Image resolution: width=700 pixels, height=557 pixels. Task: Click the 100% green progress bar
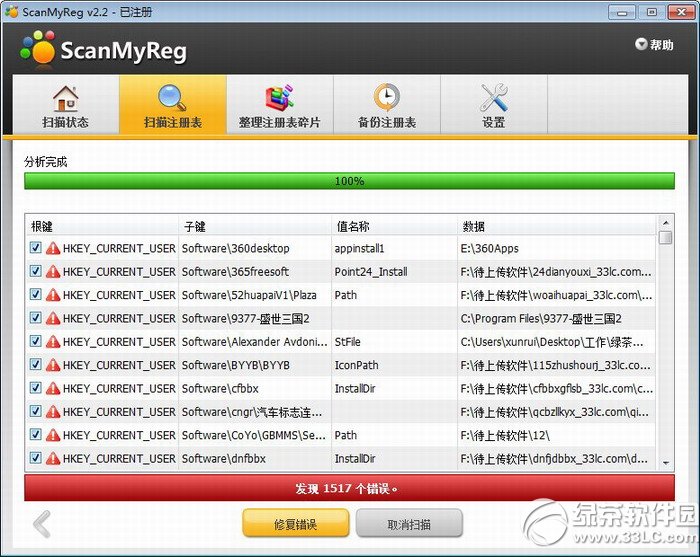[349, 181]
